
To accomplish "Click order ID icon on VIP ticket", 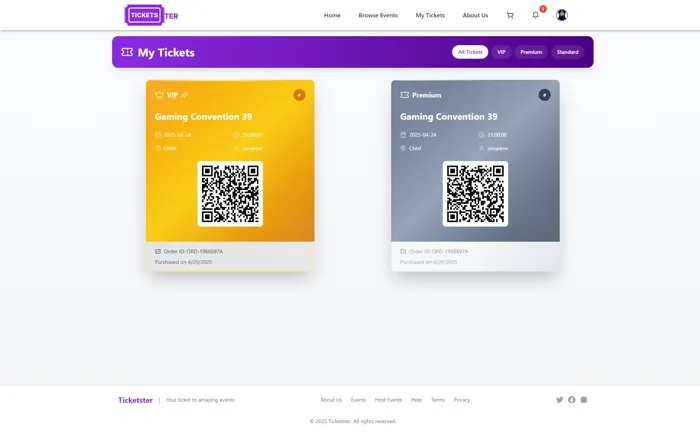I will [x=158, y=251].
